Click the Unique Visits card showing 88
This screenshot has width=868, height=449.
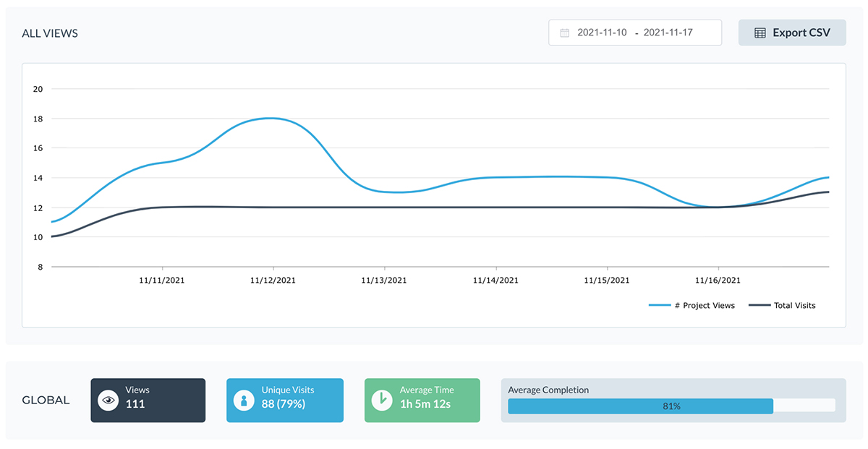(x=284, y=400)
